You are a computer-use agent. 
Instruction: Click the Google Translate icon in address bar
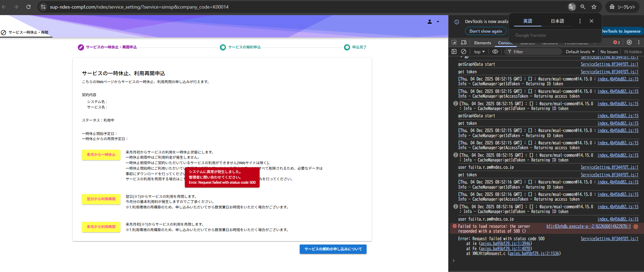[x=572, y=7]
